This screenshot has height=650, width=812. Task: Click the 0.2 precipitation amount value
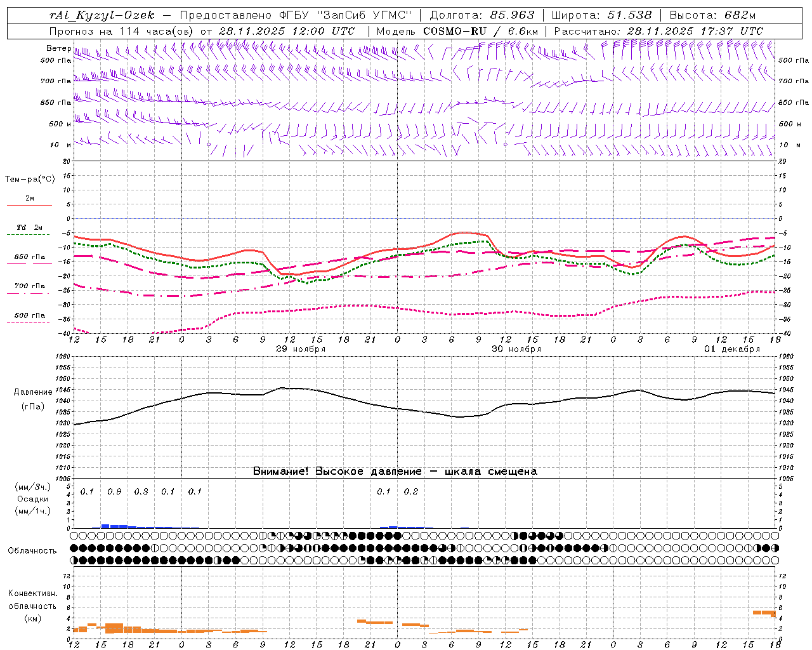pyautogui.click(x=411, y=492)
